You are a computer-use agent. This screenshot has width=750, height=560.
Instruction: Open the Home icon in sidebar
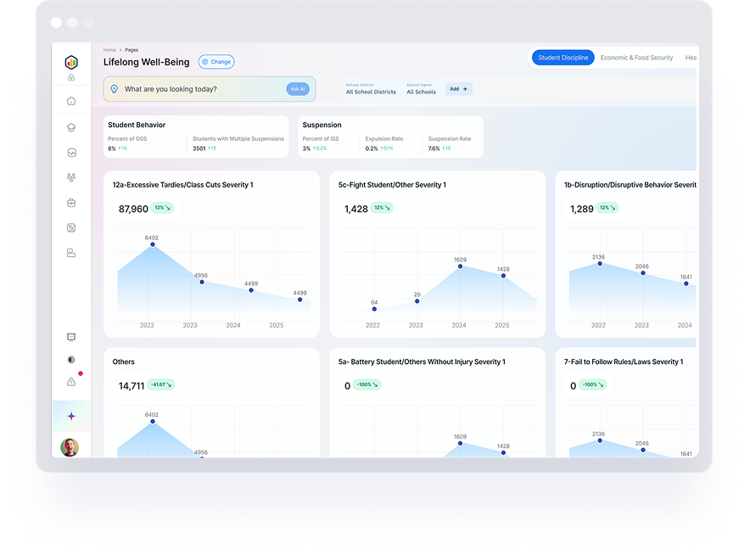tap(71, 101)
